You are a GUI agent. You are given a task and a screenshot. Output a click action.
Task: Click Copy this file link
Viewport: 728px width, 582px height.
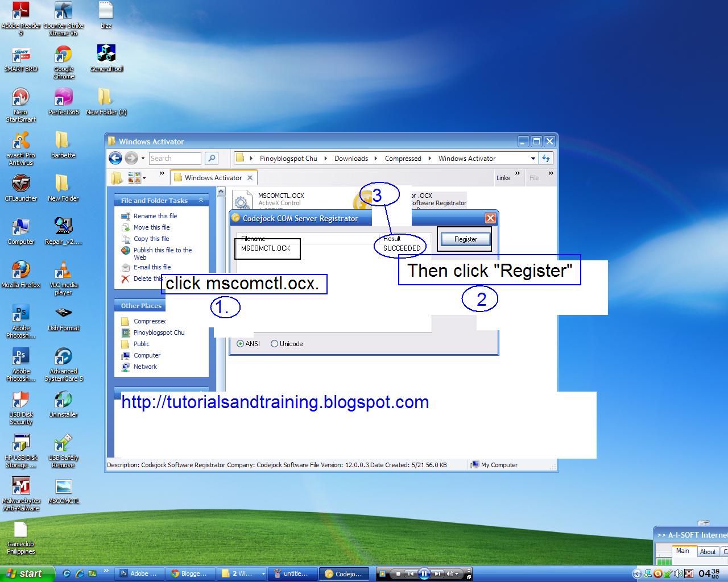[151, 239]
